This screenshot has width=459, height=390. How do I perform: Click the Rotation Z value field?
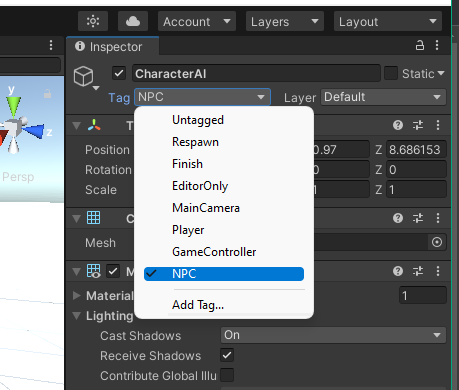416,170
